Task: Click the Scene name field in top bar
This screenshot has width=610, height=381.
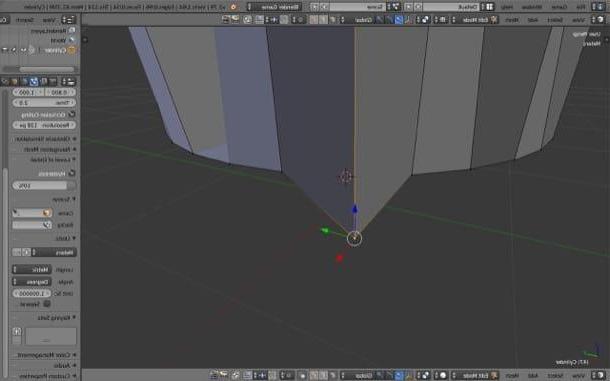Action: tap(358, 7)
